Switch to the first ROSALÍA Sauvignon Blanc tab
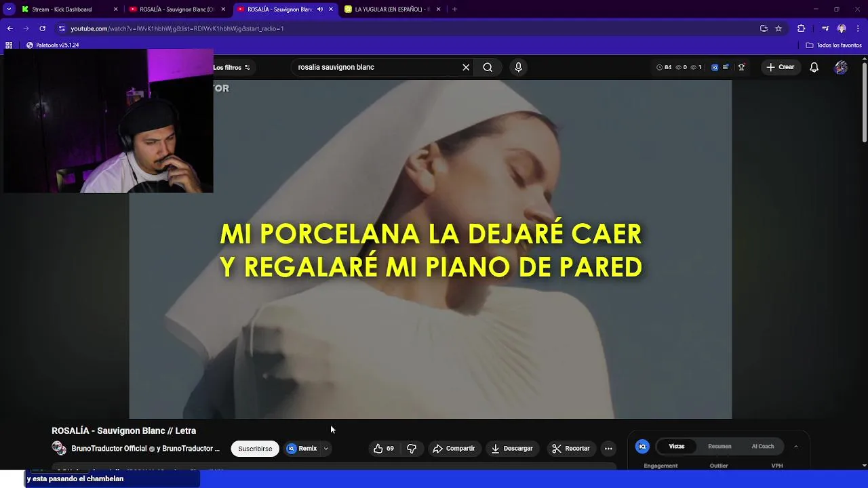 click(x=177, y=9)
